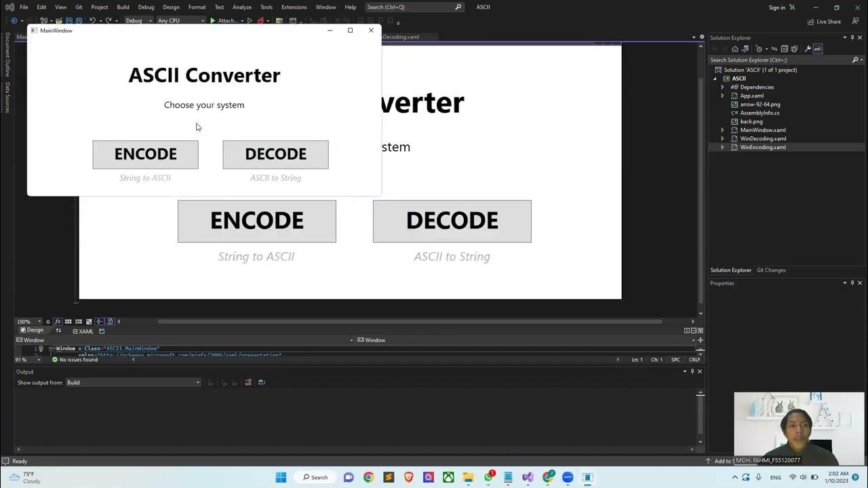Click the Undo arrow in toolbar
Screen dimensions: 868x488
(x=92, y=20)
